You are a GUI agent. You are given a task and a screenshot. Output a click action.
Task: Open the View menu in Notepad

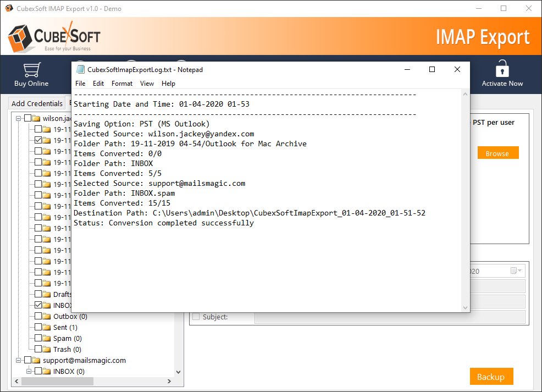pos(147,84)
